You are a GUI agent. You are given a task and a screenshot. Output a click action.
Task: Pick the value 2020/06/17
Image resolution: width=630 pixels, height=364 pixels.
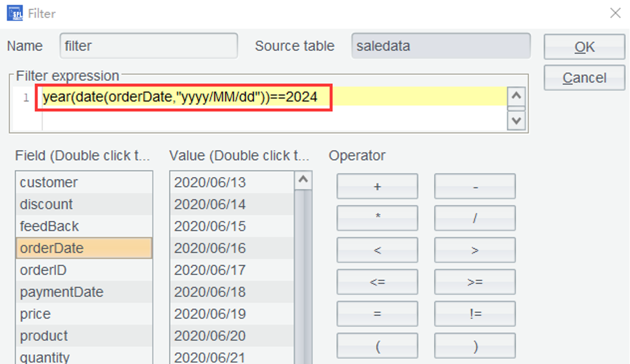pyautogui.click(x=232, y=270)
